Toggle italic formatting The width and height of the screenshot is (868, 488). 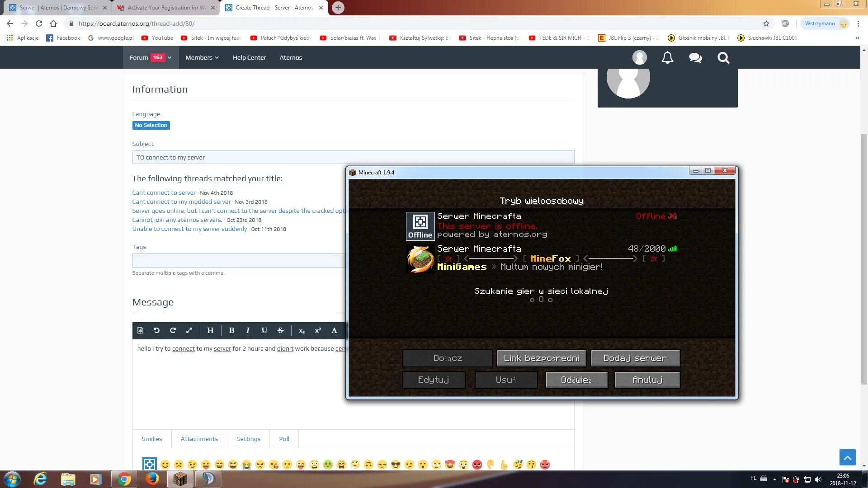point(248,330)
